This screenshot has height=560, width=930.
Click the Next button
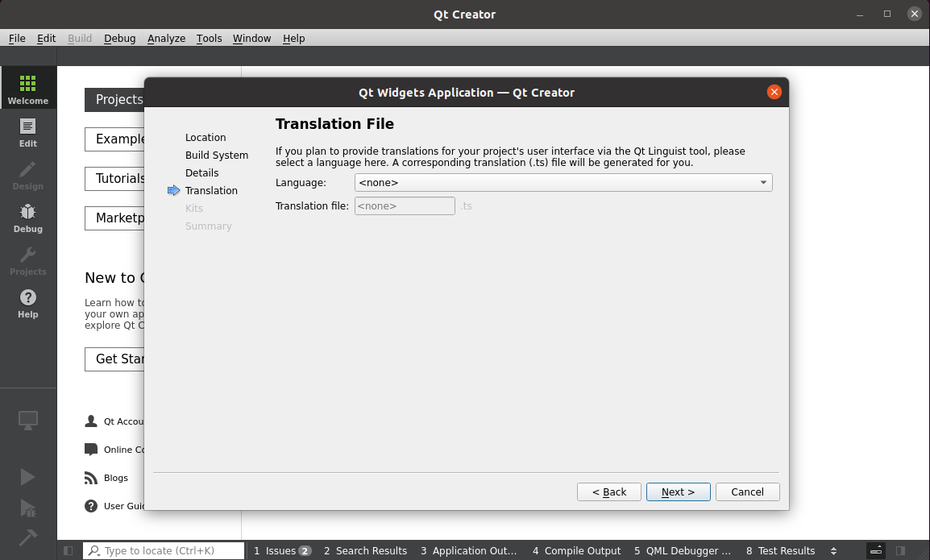[678, 492]
